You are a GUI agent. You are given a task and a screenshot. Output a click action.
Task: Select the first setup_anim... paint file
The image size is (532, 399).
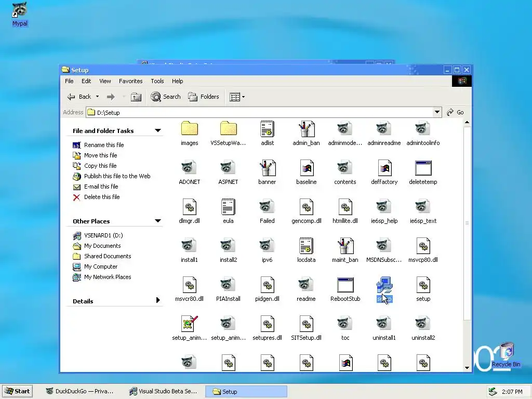[x=189, y=324]
